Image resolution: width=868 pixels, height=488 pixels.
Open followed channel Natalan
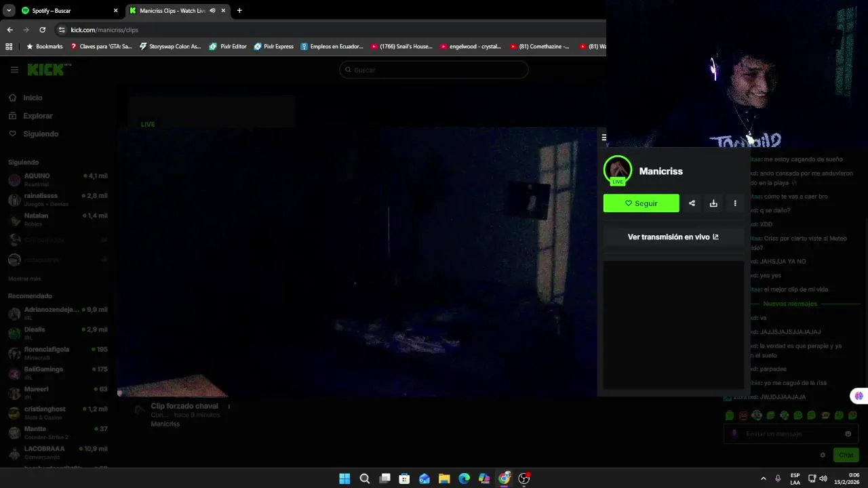pyautogui.click(x=58, y=219)
